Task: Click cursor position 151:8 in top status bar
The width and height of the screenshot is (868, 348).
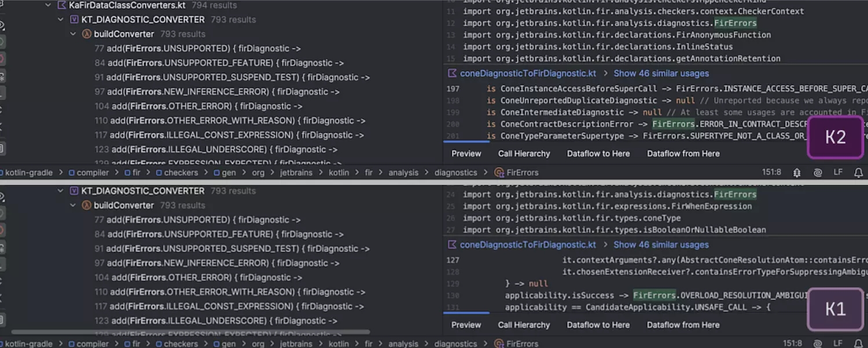Action: [x=772, y=172]
